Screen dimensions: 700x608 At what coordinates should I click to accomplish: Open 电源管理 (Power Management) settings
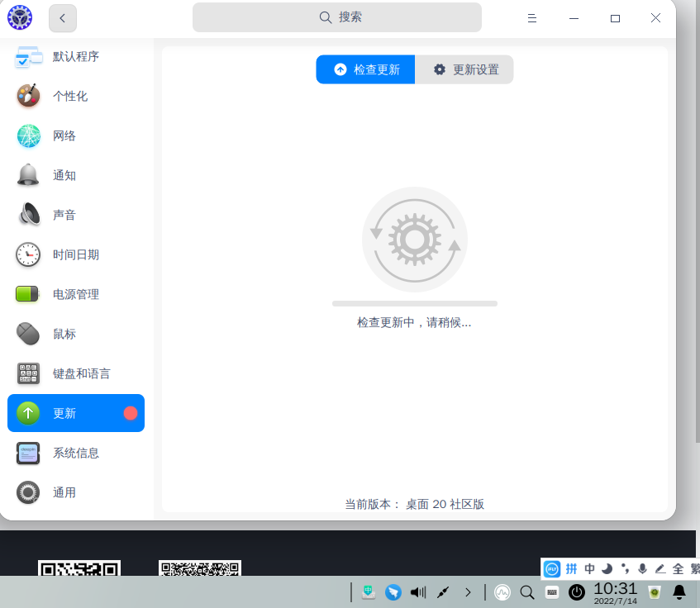coord(78,294)
